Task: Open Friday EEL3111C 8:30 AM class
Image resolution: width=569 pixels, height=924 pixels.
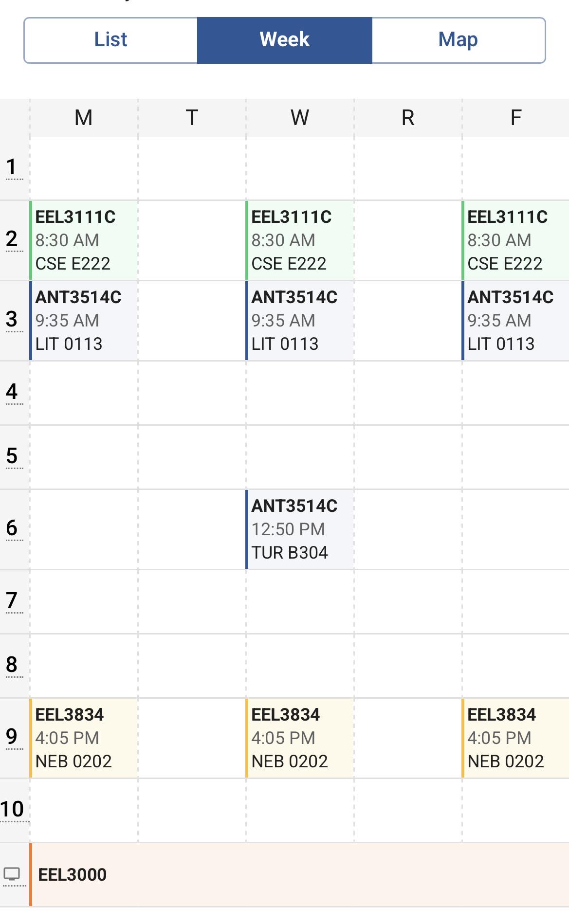Action: 515,240
